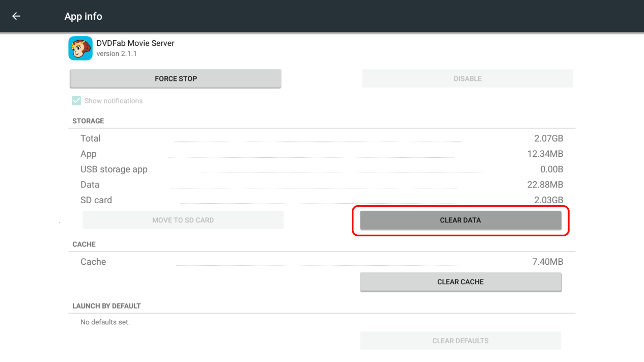644x362 pixels.
Task: Click the Disable button
Action: [467, 79]
